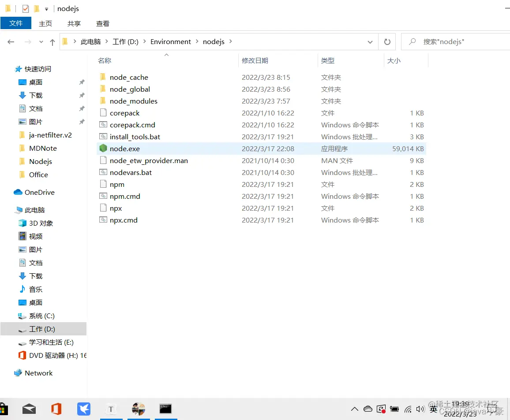Expand the chevron before 此电脑 in path

click(x=75, y=41)
